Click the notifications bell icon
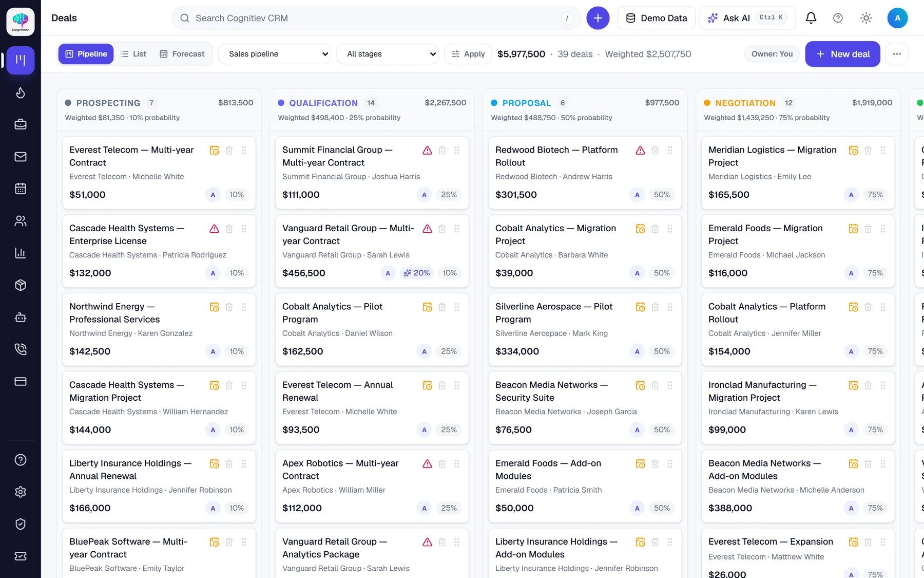924x578 pixels. click(x=811, y=18)
